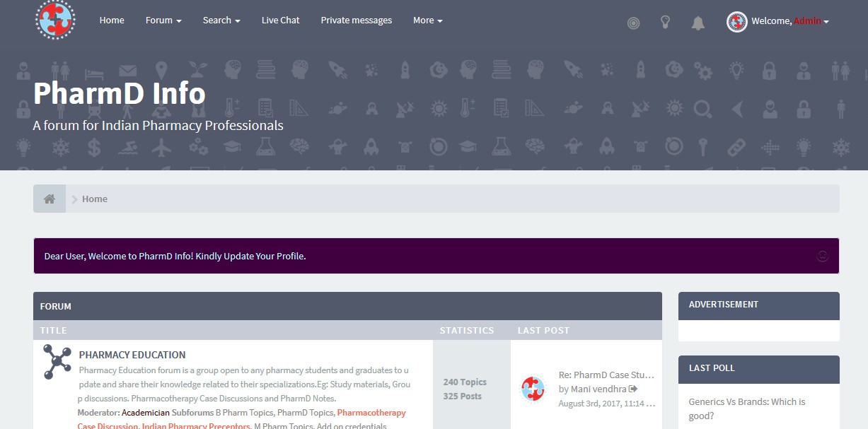The height and width of the screenshot is (429, 868).
Task: Expand the Forum dropdown menu
Action: (x=163, y=20)
